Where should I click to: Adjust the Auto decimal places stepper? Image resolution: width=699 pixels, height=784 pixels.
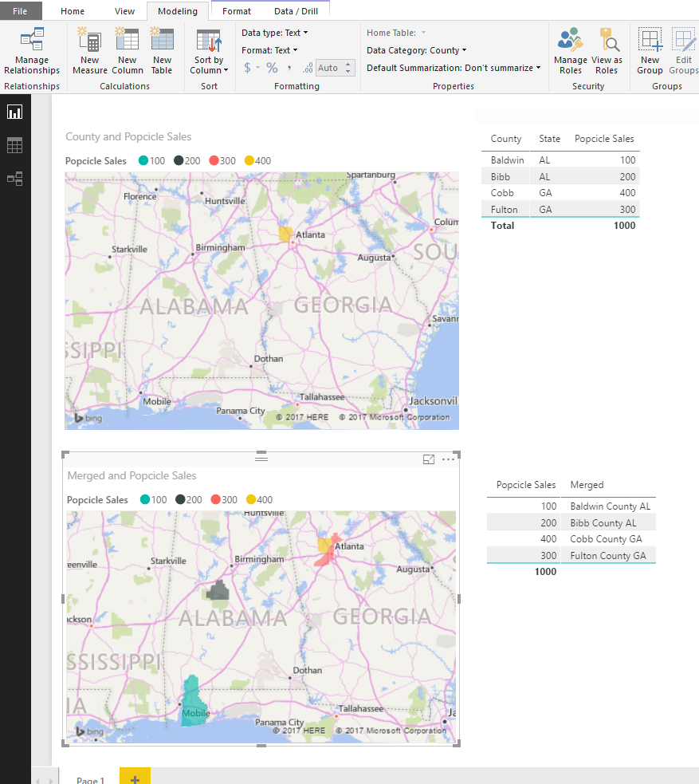click(x=348, y=68)
